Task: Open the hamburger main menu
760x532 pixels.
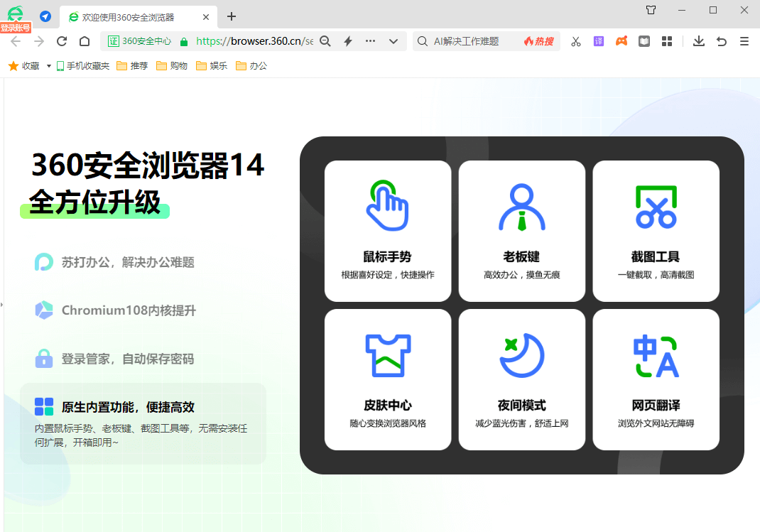Action: tap(744, 41)
